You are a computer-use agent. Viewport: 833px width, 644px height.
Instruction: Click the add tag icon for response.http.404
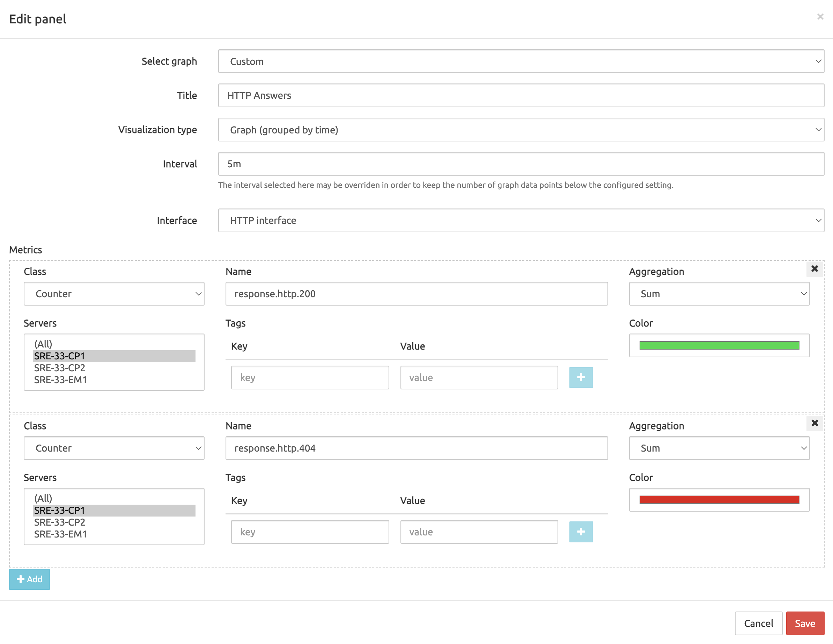point(581,532)
